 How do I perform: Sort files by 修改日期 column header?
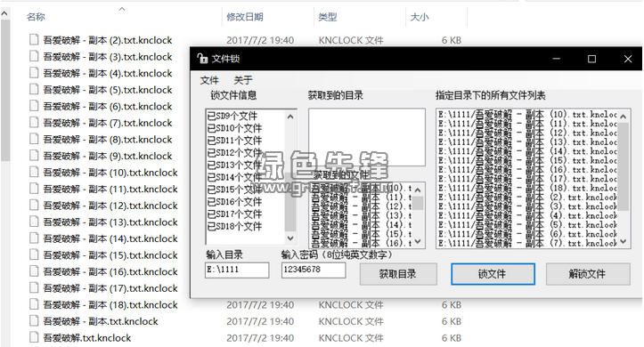pos(245,17)
